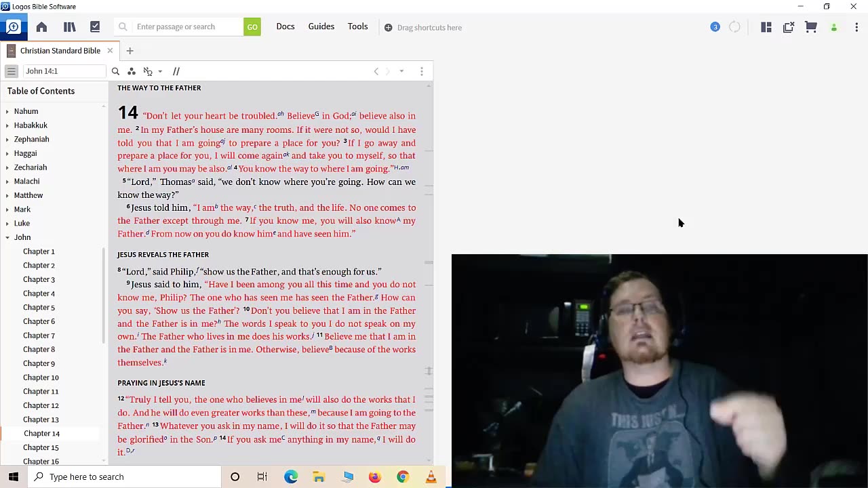Open the panel three-dot menu
Viewport: 868px width, 488px height.
point(421,71)
